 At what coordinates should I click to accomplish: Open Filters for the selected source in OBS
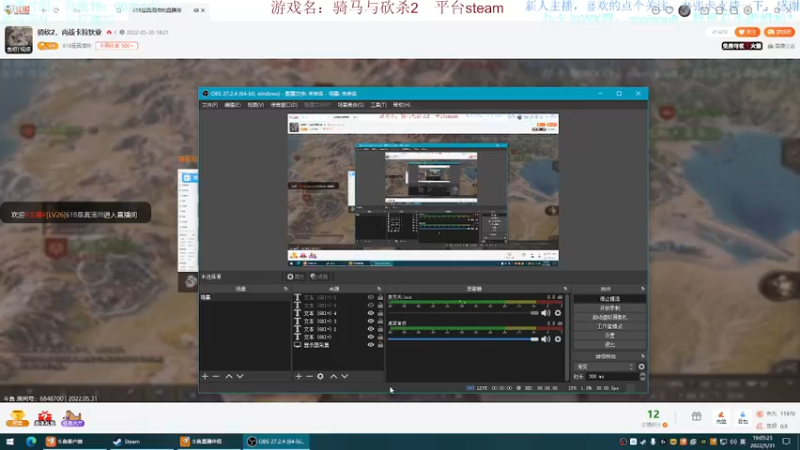[x=319, y=277]
